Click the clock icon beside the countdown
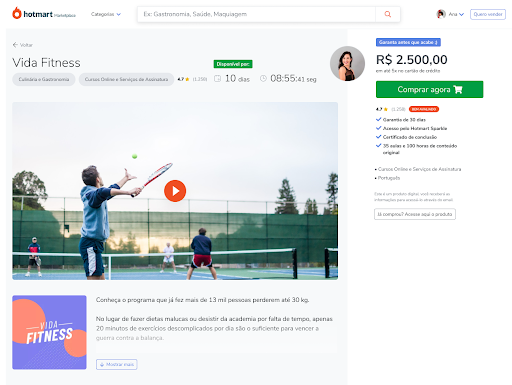Screen dimensions: 512x385 coord(263,79)
